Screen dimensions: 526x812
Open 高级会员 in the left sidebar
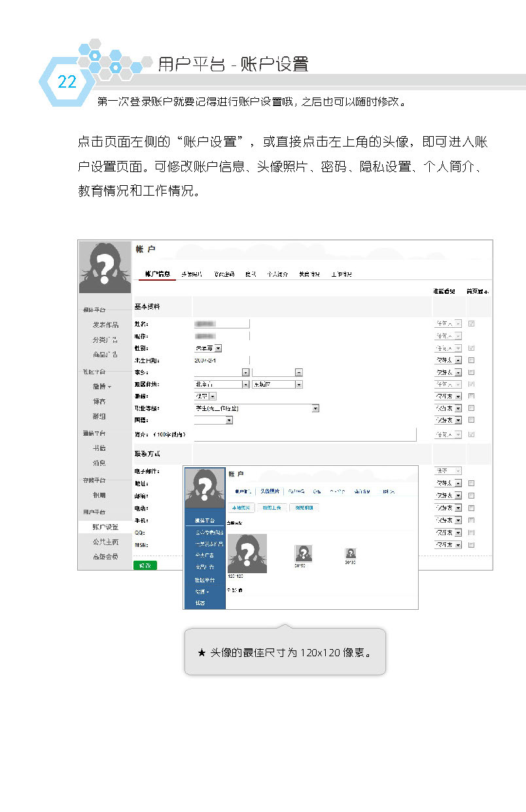(105, 557)
